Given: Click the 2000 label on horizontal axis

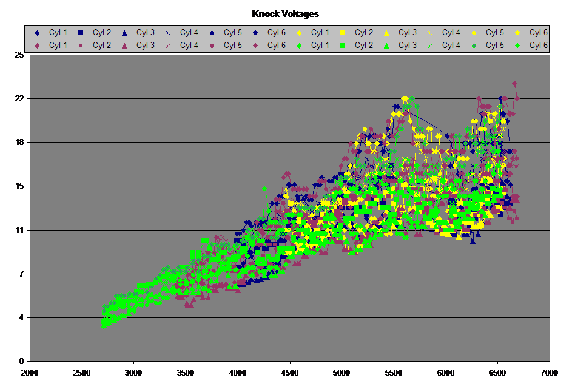Looking at the screenshot, I should click(30, 373).
